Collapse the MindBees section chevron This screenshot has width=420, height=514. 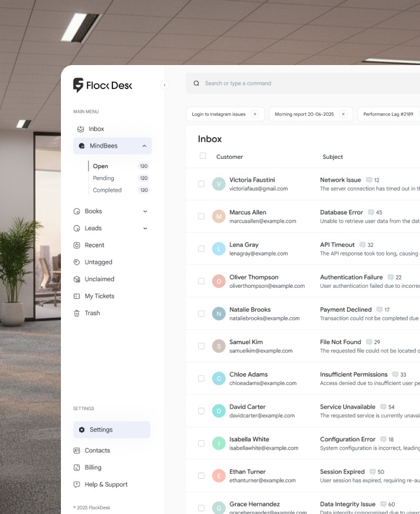(145, 146)
